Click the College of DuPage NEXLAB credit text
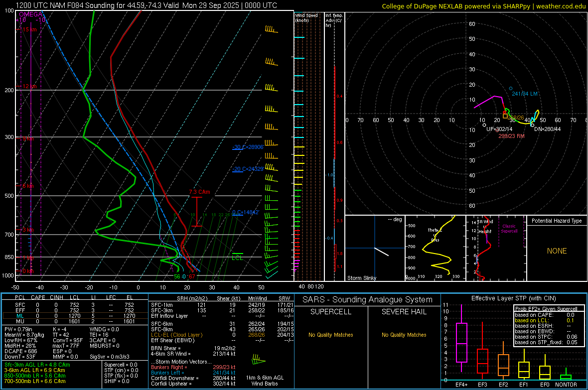The width and height of the screenshot is (588, 390). (x=483, y=6)
